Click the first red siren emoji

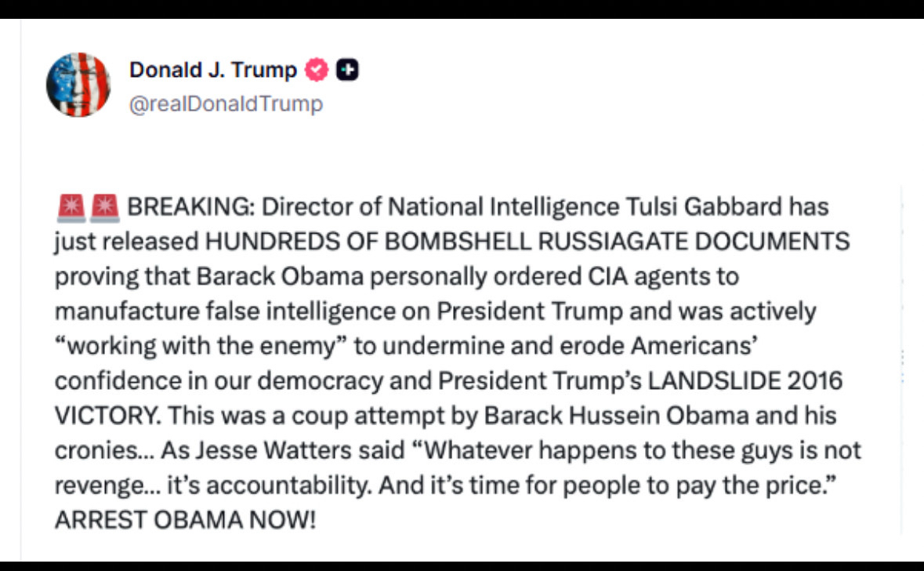click(71, 209)
